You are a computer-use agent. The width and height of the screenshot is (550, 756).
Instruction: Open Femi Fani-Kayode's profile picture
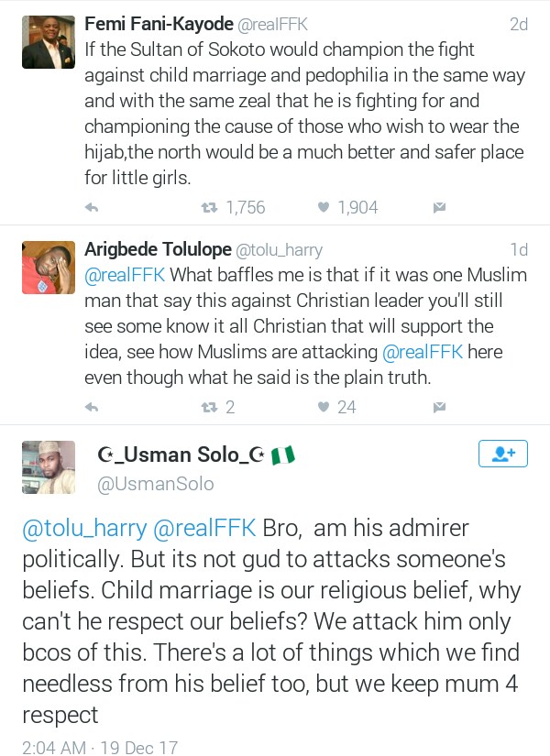click(48, 41)
